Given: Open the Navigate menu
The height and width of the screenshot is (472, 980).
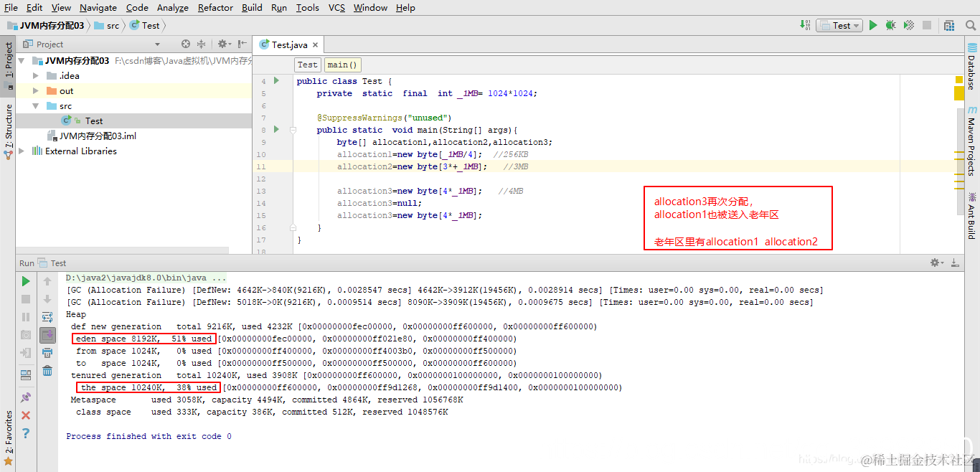Looking at the screenshot, I should (98, 7).
